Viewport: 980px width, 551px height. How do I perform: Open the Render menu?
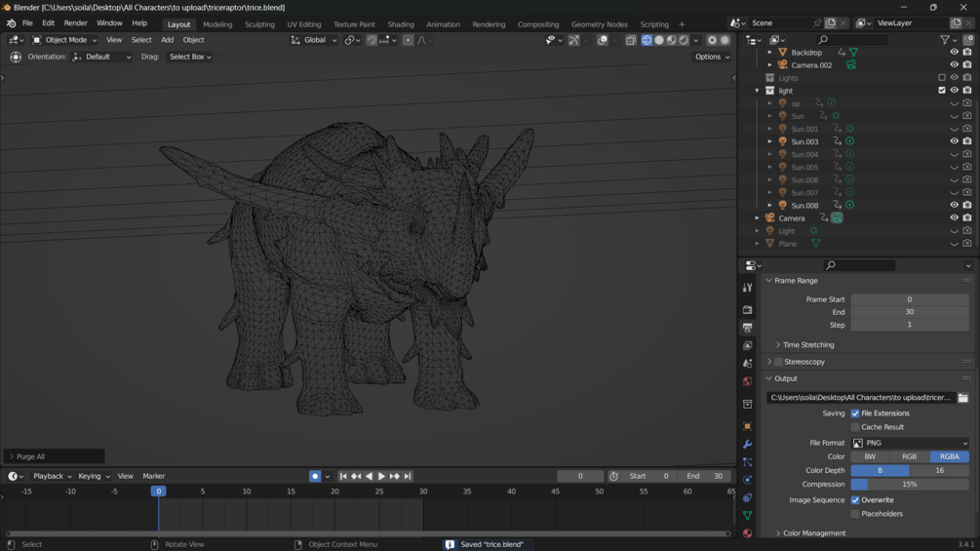pos(75,23)
